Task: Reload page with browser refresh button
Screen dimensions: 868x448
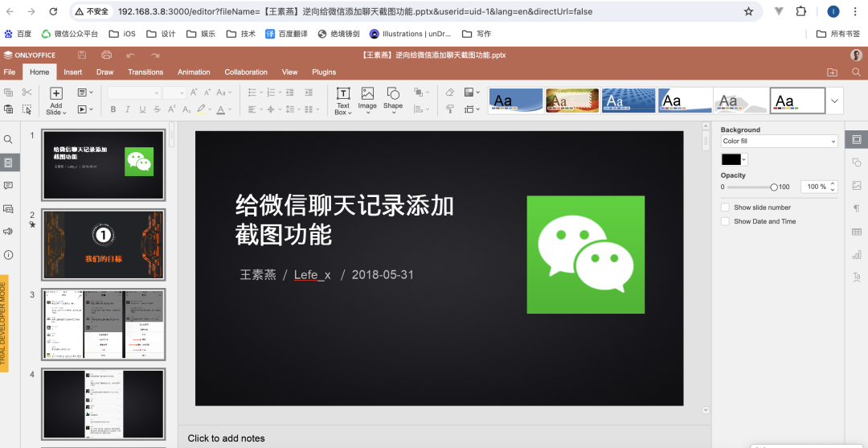Action: pyautogui.click(x=53, y=11)
